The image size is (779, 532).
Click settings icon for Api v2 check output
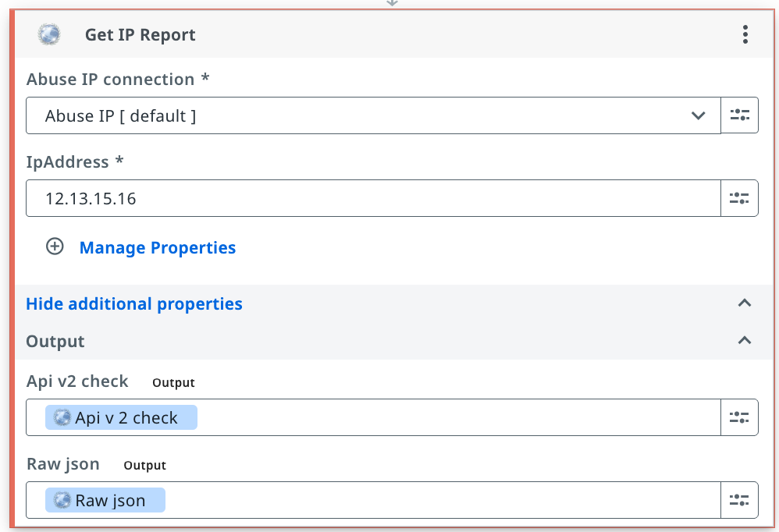(739, 417)
